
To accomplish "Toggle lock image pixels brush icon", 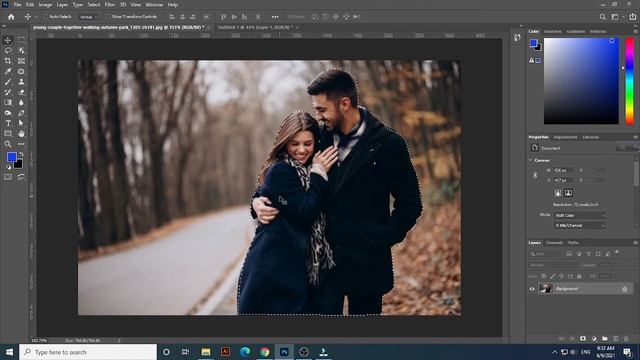I will tap(553, 276).
